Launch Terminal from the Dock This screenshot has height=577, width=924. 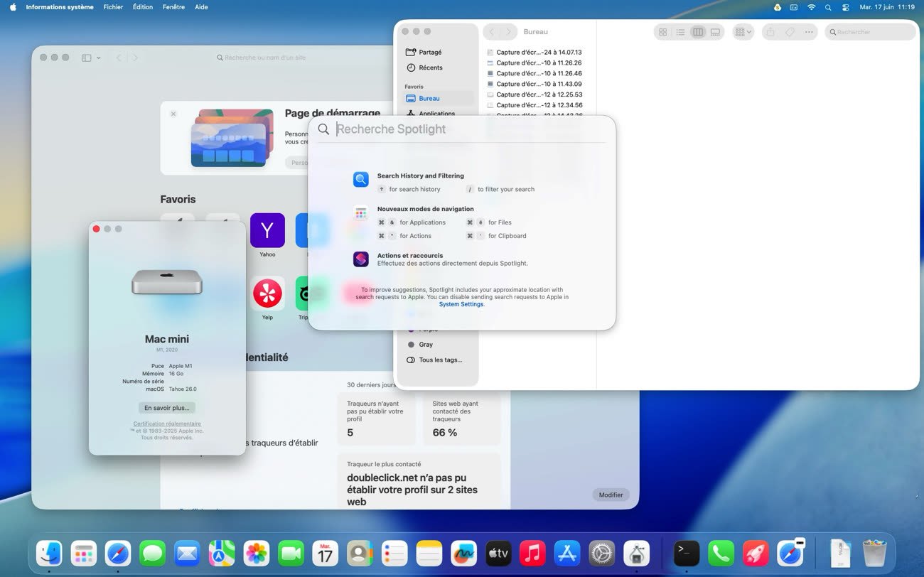click(687, 554)
